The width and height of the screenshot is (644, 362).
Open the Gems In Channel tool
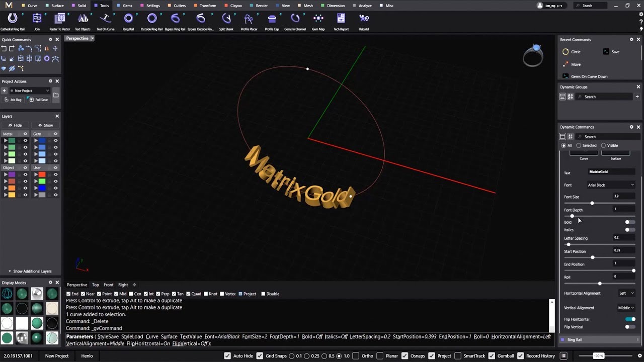pyautogui.click(x=295, y=21)
